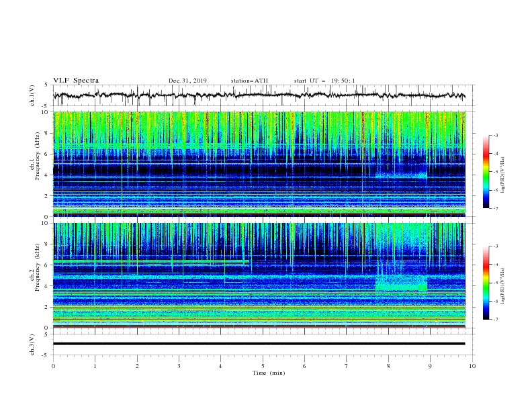Click the "station=ATH" label

click(x=249, y=81)
